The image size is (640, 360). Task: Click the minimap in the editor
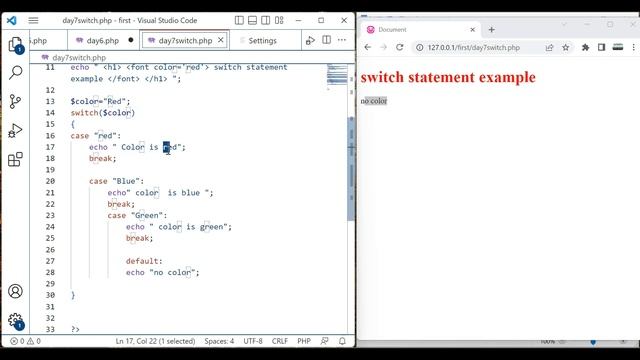(337, 75)
